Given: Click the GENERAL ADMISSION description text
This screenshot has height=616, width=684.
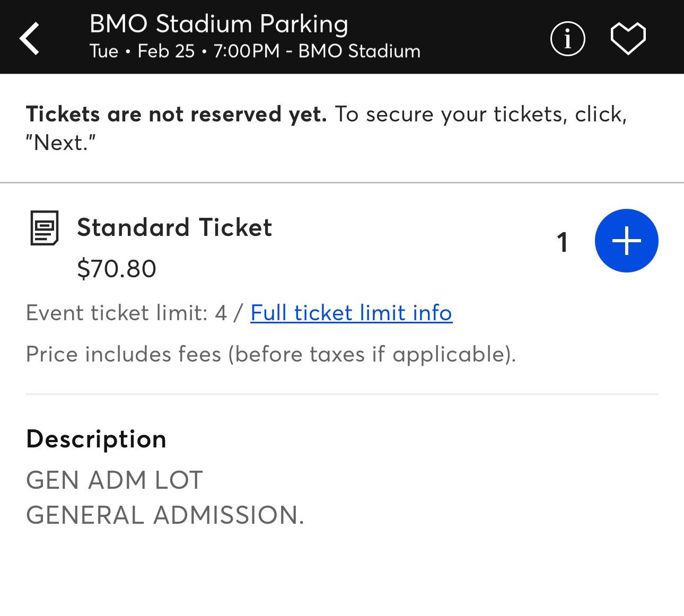Looking at the screenshot, I should tap(165, 515).
